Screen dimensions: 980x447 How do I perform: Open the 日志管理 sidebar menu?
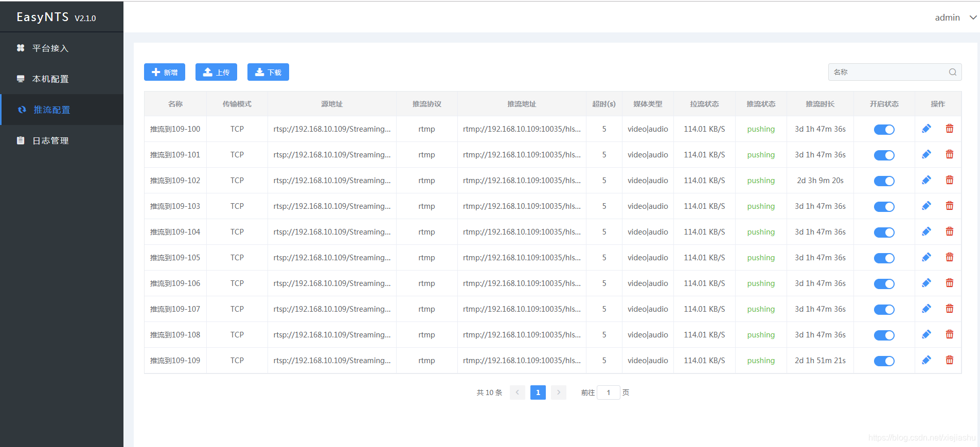point(62,140)
